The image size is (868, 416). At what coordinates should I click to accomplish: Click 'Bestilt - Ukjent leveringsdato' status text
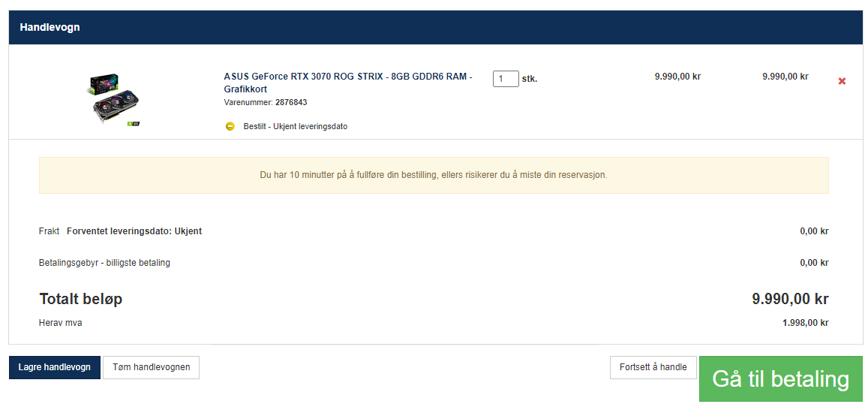[296, 126]
